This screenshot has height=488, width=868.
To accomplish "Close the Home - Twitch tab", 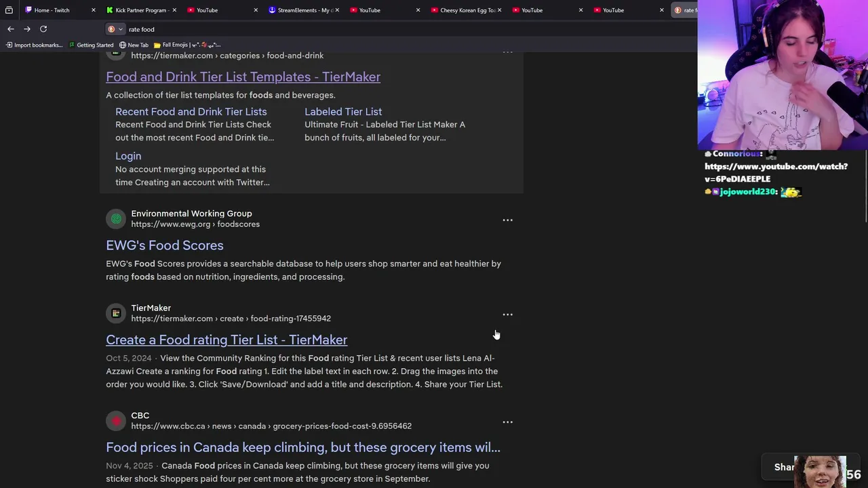I will coord(94,10).
